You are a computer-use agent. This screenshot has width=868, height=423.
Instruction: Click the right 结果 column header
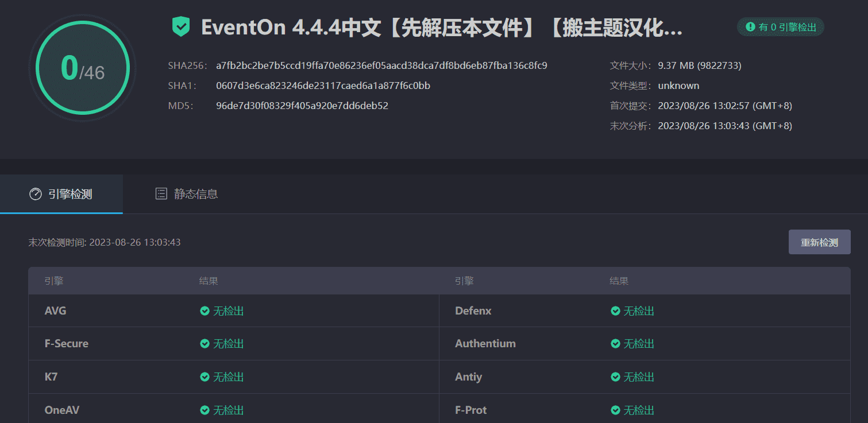click(619, 281)
